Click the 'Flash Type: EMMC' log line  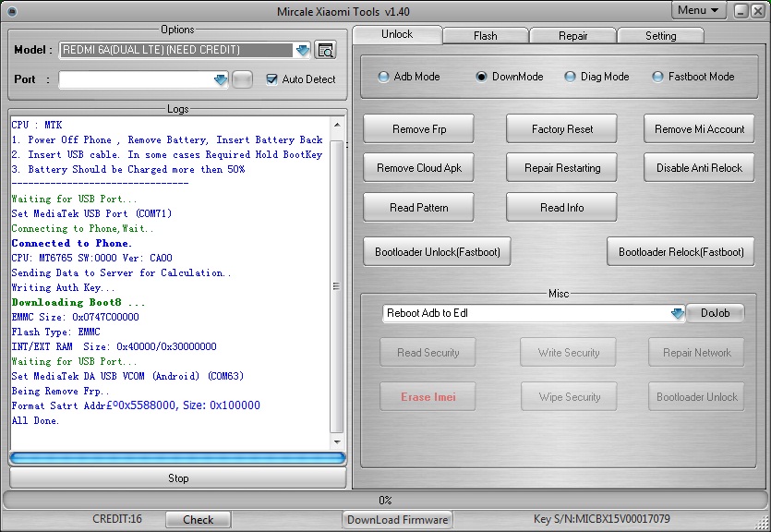tap(55, 332)
